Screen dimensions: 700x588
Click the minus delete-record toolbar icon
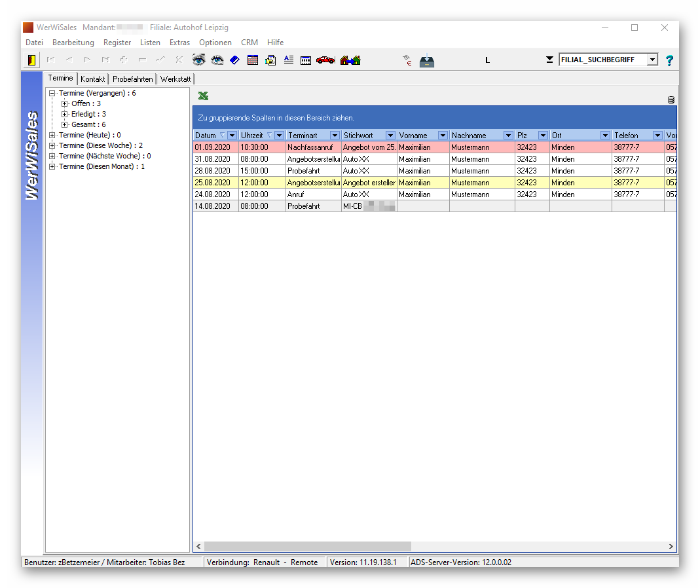[142, 60]
